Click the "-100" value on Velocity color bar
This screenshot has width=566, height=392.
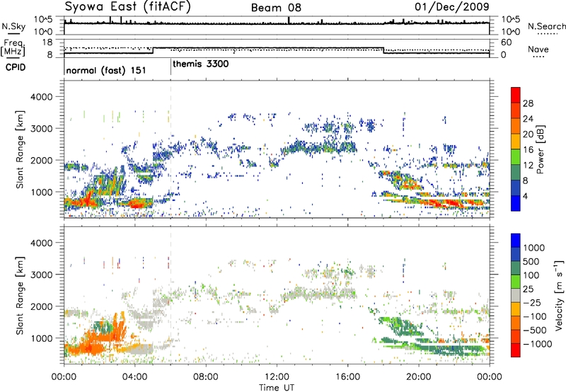coord(535,316)
